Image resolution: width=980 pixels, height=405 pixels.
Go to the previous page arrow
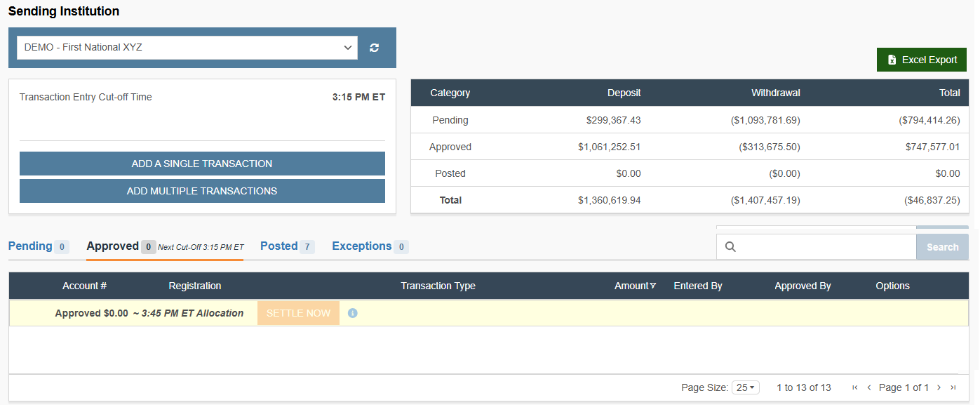coord(869,387)
